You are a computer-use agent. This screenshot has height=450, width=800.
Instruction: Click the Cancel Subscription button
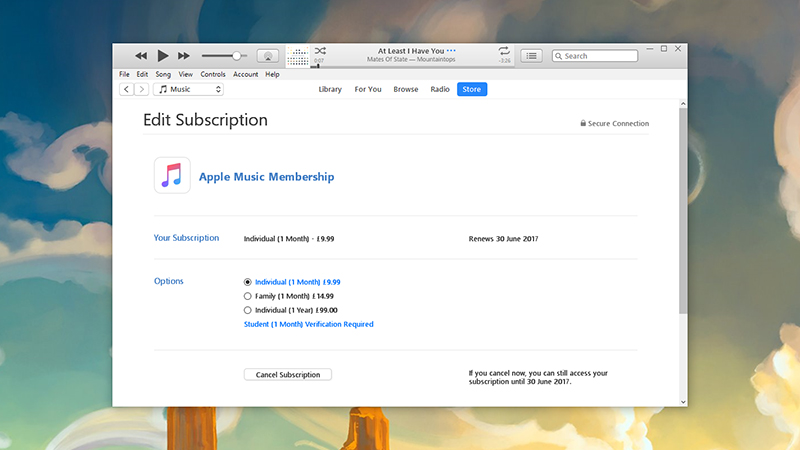(288, 374)
